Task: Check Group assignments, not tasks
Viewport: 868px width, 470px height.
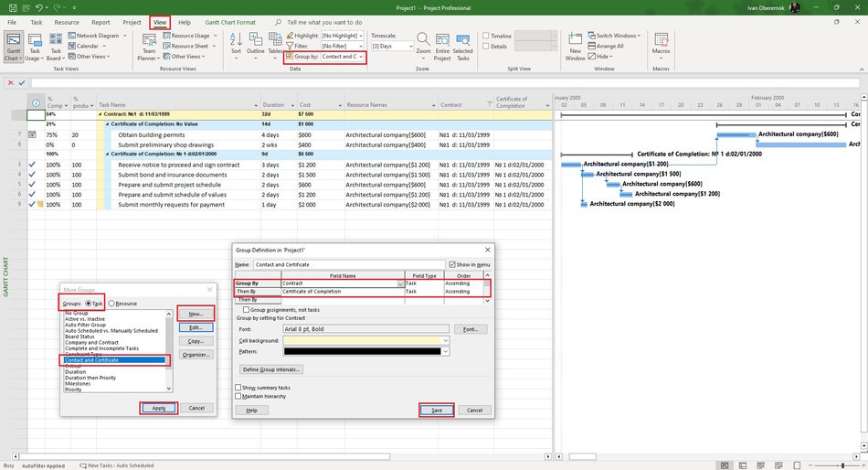Action: pos(247,310)
